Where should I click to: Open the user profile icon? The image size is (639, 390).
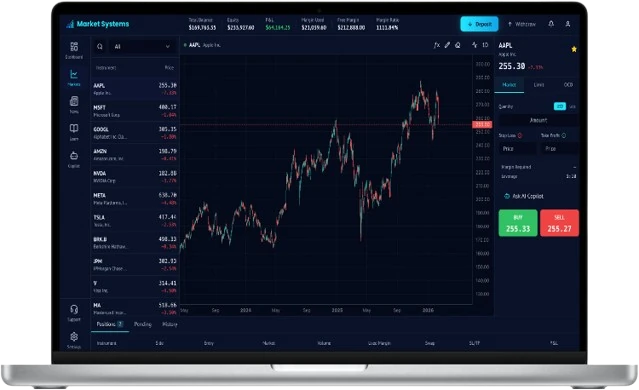point(568,24)
